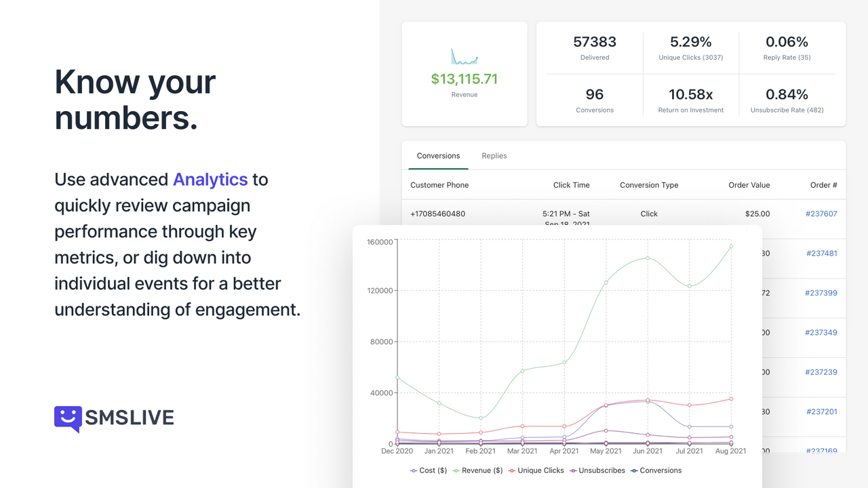Click the Customer Phone column header
Screen dimensions: 868x488
click(439, 185)
